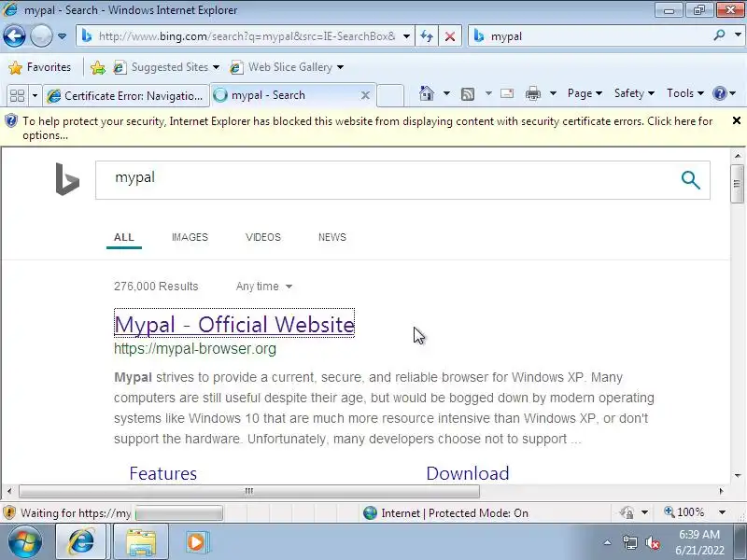This screenshot has height=560, width=747.
Task: Open a new blank tab
Action: point(390,95)
